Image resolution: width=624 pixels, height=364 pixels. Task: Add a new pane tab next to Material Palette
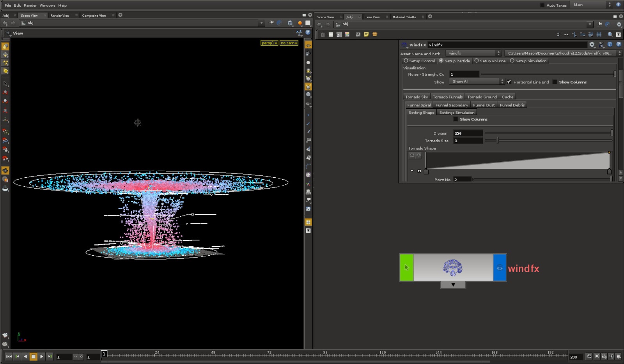tap(430, 17)
